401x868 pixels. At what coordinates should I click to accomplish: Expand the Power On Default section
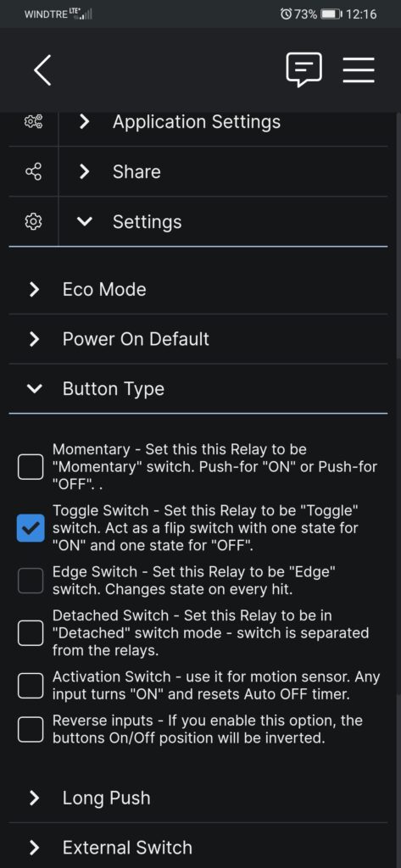[x=198, y=339]
